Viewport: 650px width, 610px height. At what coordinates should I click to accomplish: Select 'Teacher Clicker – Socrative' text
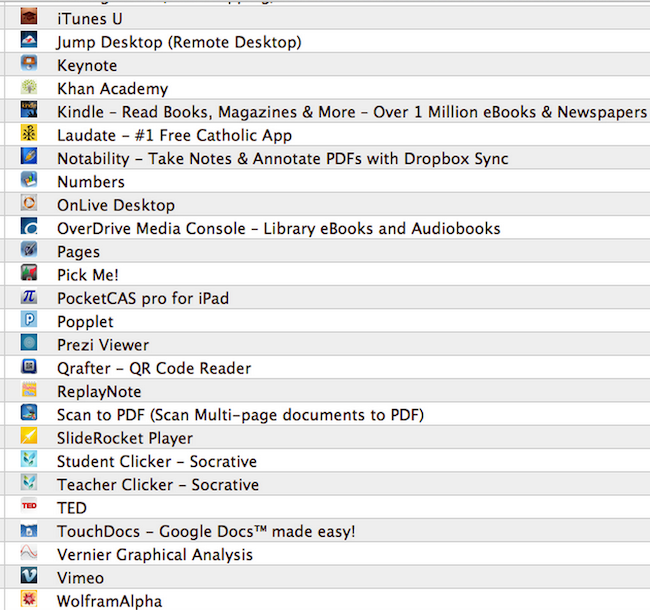pos(158,485)
